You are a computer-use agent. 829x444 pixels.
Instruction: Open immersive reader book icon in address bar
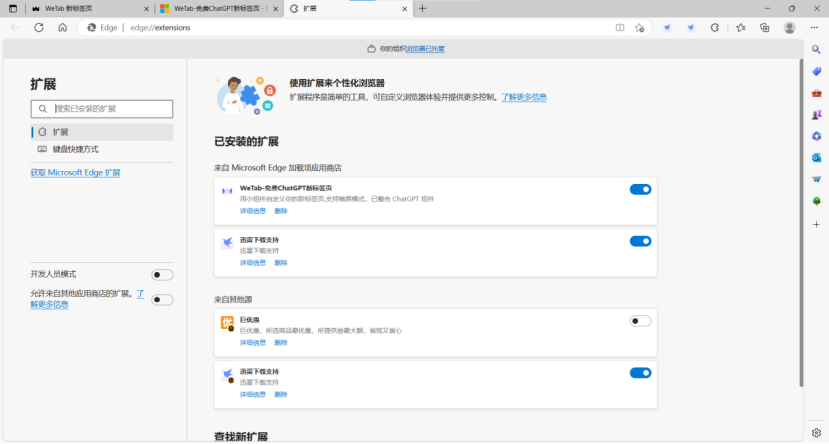[620, 27]
